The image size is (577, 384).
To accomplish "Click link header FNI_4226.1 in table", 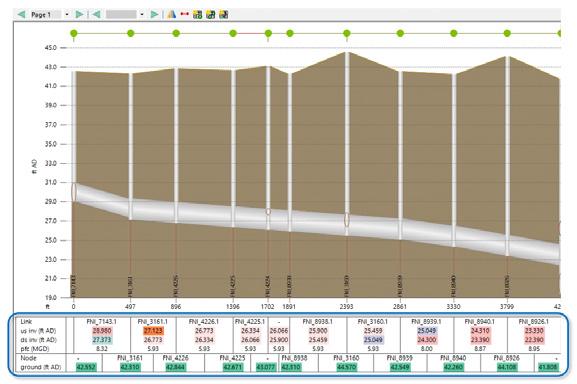I will (x=204, y=321).
